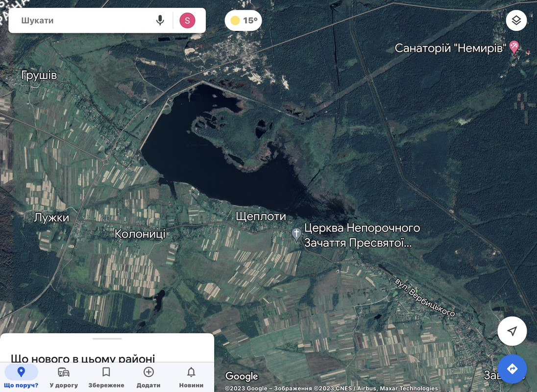Open directions with the blue arrow button
This screenshot has height=392, width=537.
tap(512, 368)
